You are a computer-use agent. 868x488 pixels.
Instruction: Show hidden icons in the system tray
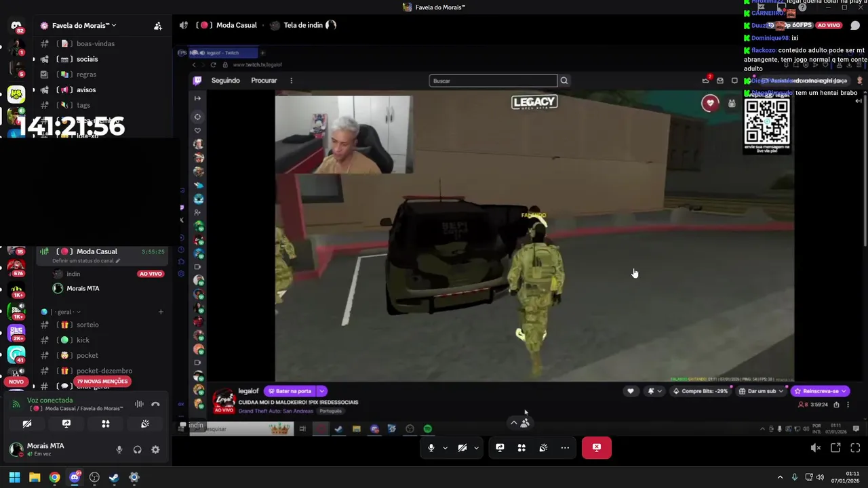coord(780,477)
